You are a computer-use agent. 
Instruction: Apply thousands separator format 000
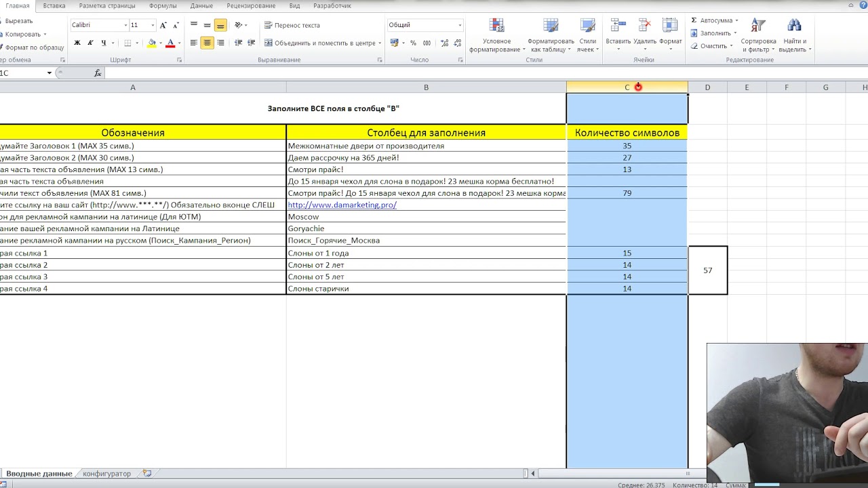click(x=426, y=43)
